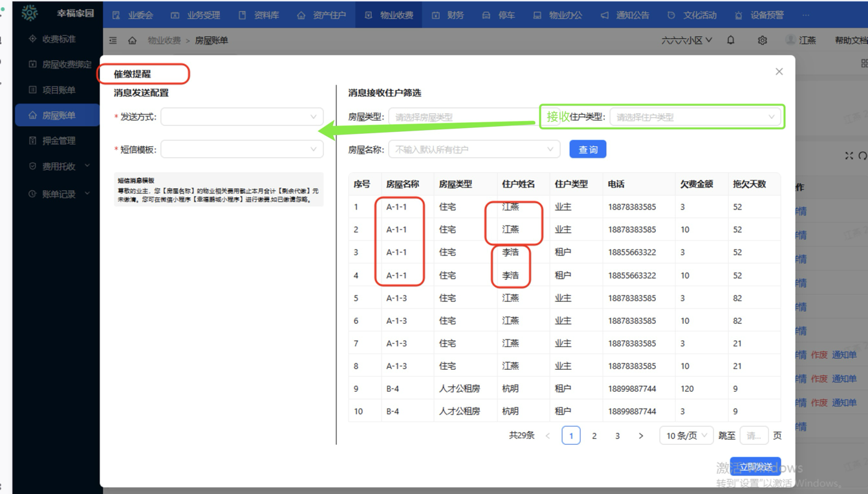Viewport: 868px width, 494px height.
Task: Click the 查询 button
Action: click(587, 149)
